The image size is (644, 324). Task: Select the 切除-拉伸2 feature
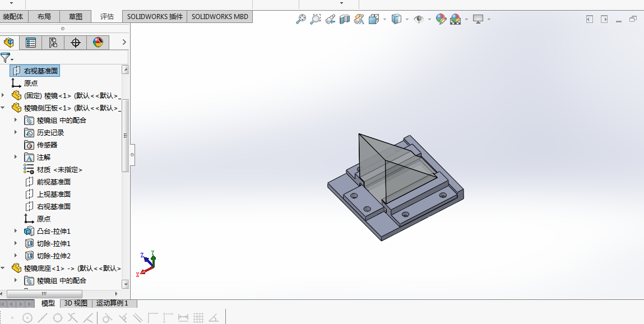48,256
